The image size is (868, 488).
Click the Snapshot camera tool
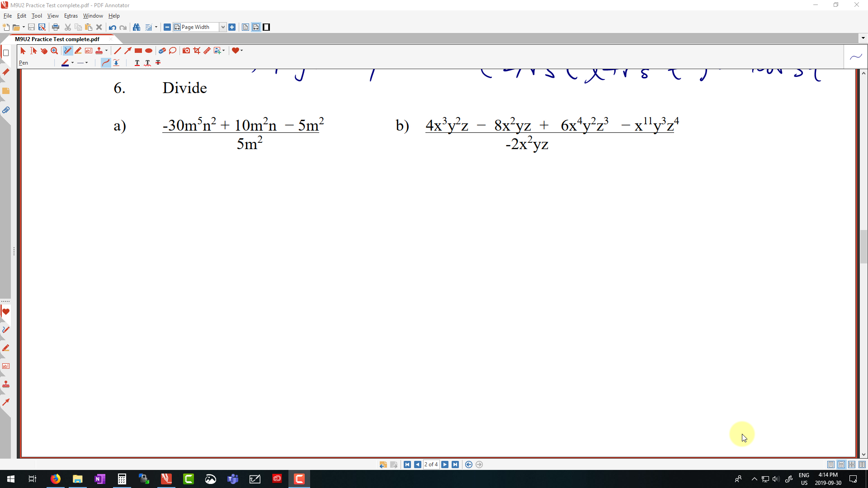pyautogui.click(x=186, y=51)
